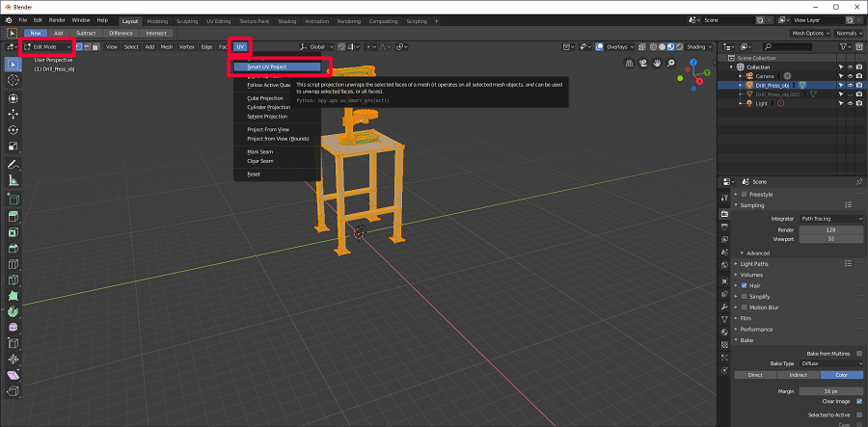Image resolution: width=868 pixels, height=427 pixels.
Task: Choose Smart UV Project from UV menu
Action: tap(277, 67)
